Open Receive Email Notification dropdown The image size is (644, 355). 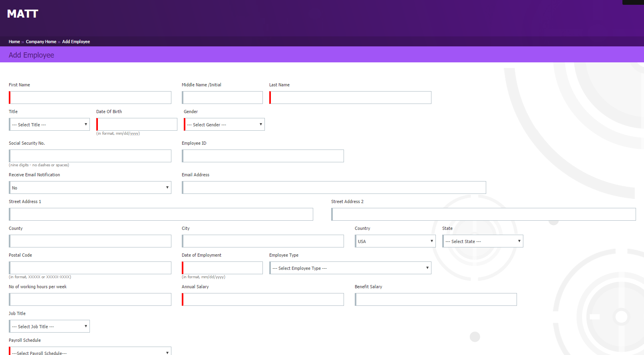click(x=90, y=187)
